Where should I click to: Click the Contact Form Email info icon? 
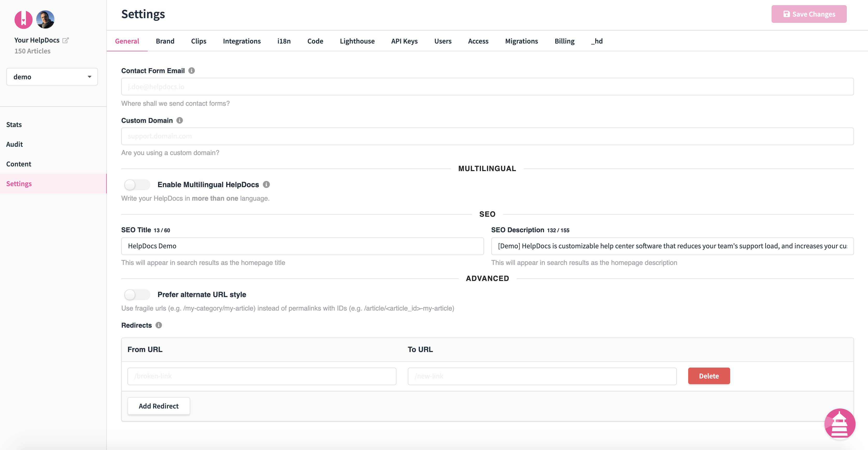191,71
